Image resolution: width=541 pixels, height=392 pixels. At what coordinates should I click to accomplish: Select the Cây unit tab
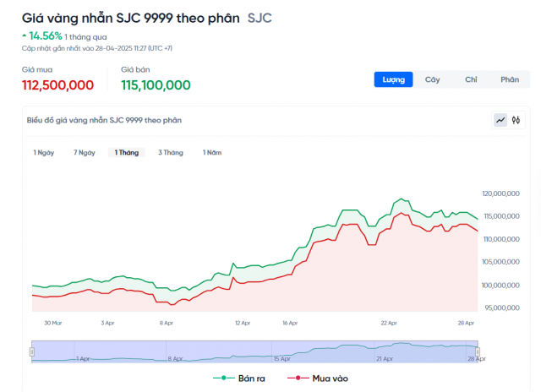(x=432, y=79)
